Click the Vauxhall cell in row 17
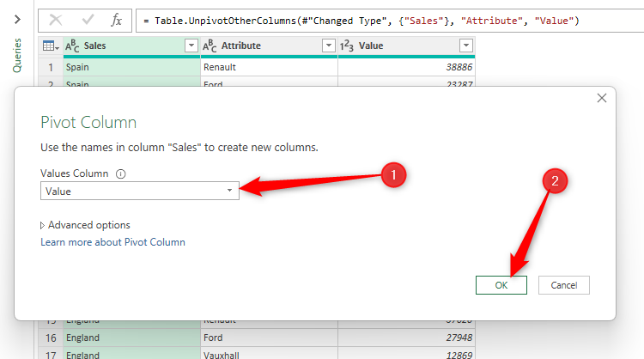644x359 pixels. pos(269,354)
